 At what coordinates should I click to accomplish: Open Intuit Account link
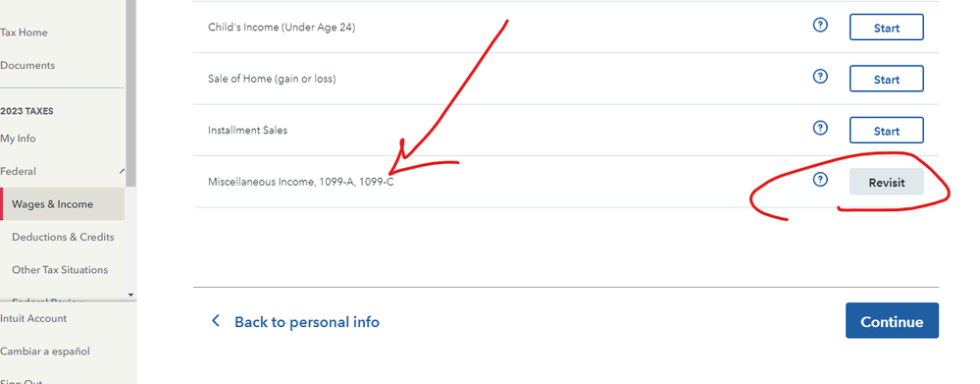click(33, 318)
